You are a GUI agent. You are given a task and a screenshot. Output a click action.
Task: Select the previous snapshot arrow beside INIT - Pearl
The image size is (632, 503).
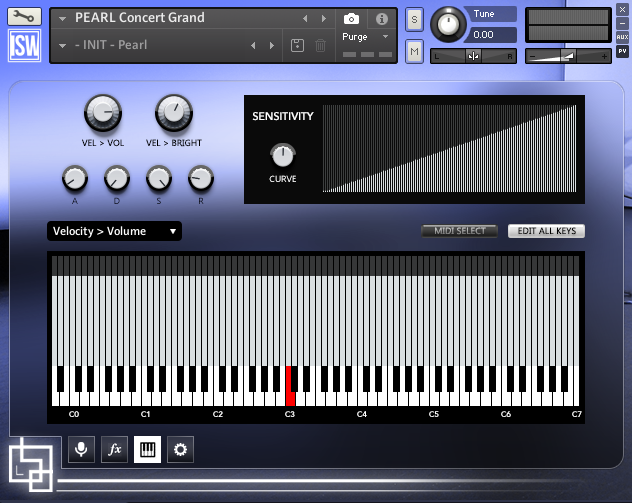click(253, 46)
